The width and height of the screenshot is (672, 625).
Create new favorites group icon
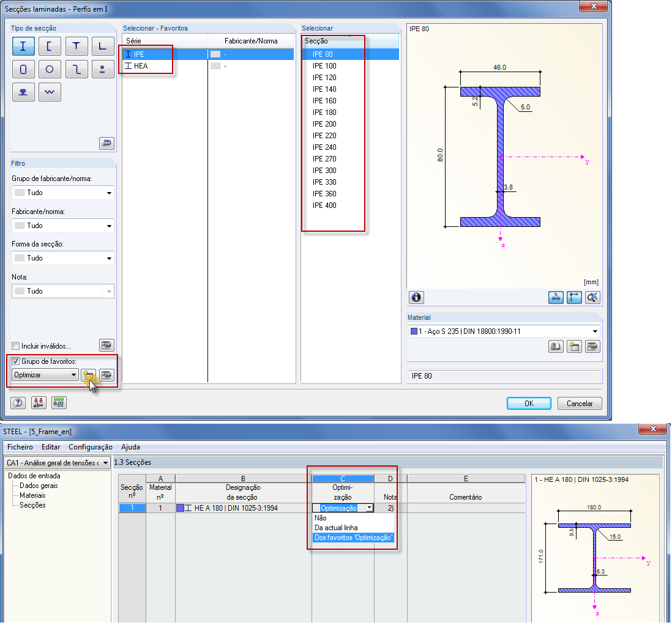89,375
